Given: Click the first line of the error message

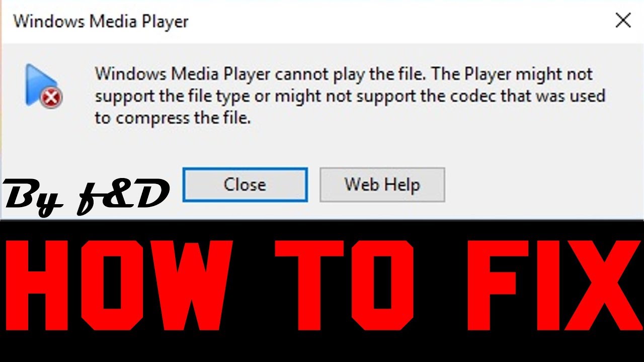Looking at the screenshot, I should (344, 74).
